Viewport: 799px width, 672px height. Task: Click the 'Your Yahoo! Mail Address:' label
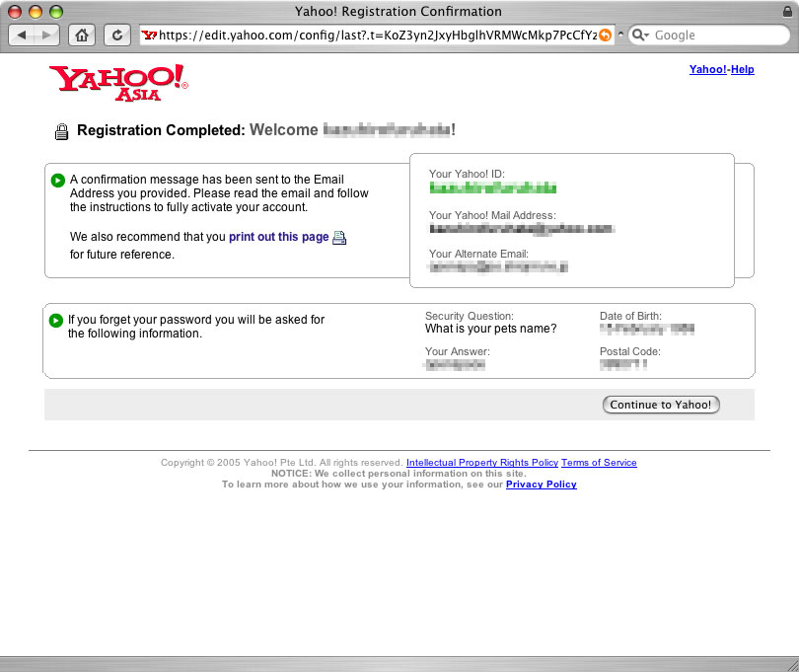492,215
